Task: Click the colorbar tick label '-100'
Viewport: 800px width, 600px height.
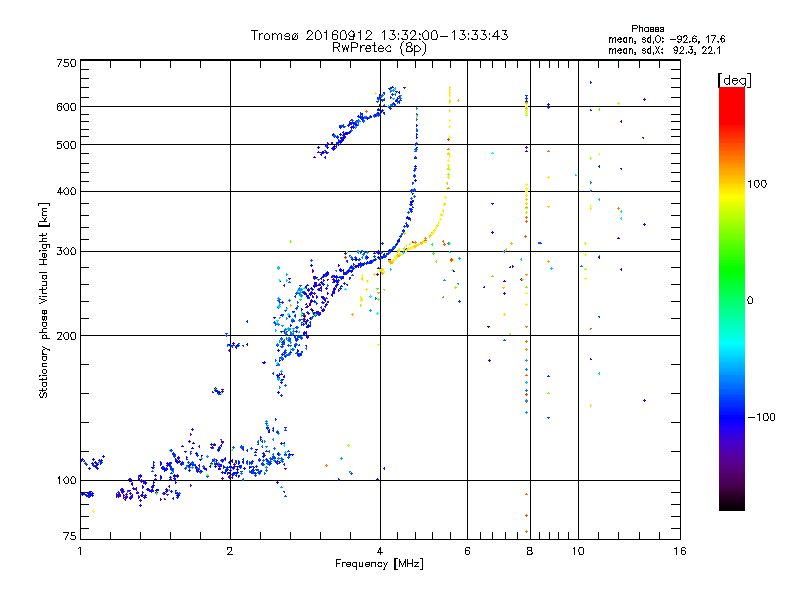Action: (x=761, y=417)
